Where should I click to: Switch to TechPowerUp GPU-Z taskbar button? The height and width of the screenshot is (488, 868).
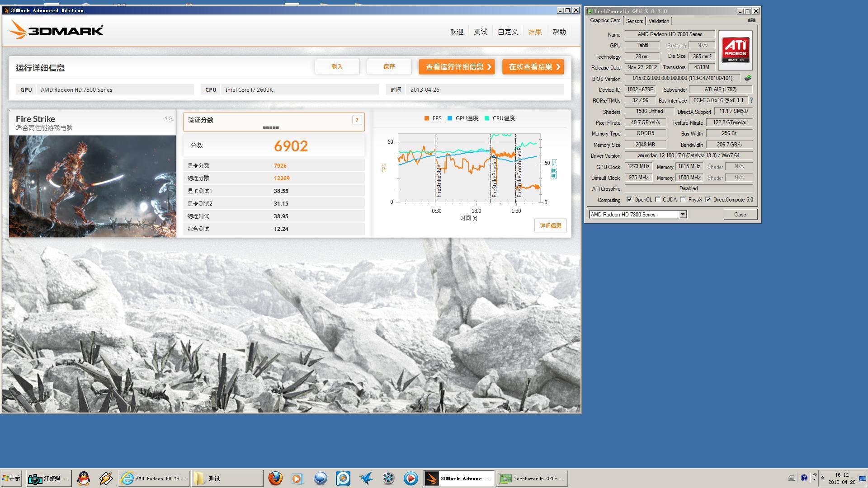tap(533, 478)
